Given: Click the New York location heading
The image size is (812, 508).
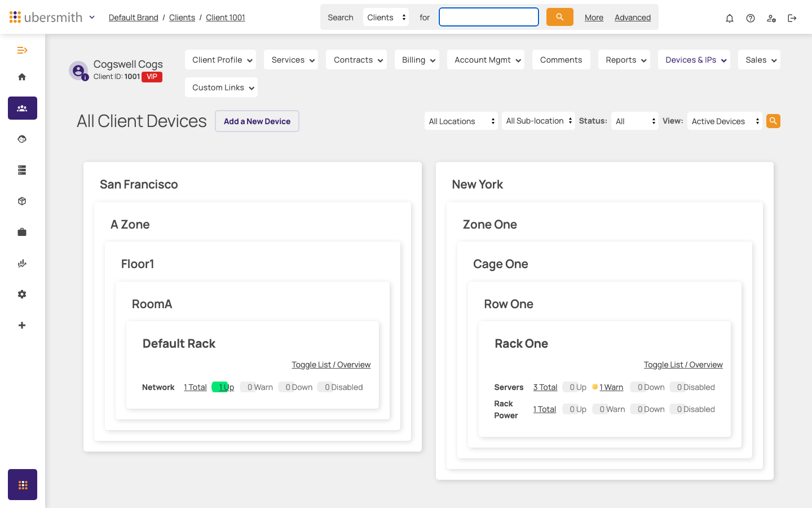Looking at the screenshot, I should [478, 185].
